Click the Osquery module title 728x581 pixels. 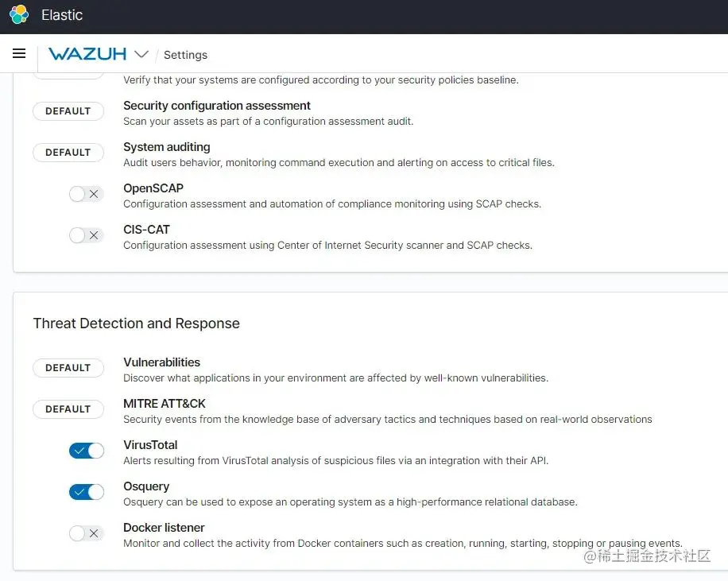pos(146,486)
